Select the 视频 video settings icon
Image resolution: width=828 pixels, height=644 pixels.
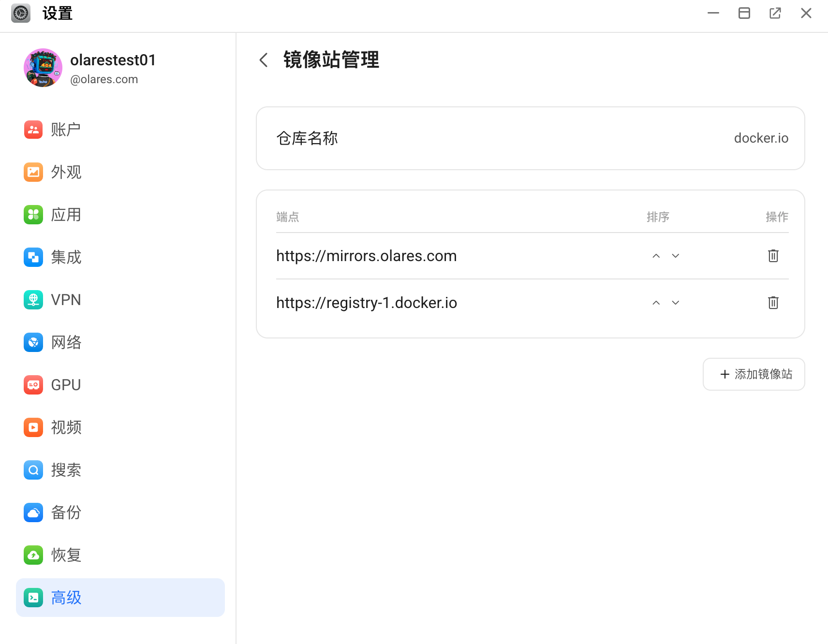point(33,427)
